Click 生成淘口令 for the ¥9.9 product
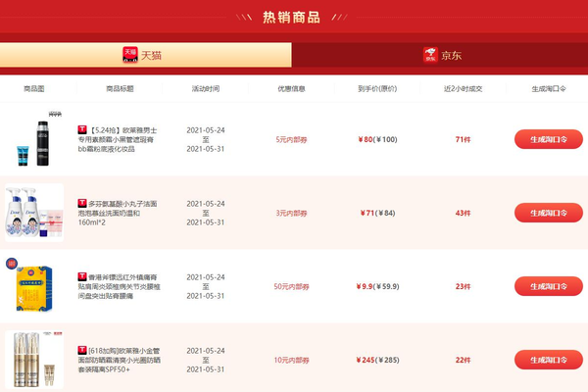The image size is (588, 392). pyautogui.click(x=548, y=286)
